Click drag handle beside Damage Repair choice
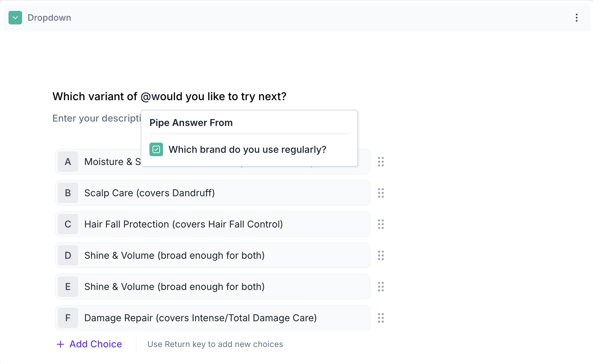 (x=381, y=318)
